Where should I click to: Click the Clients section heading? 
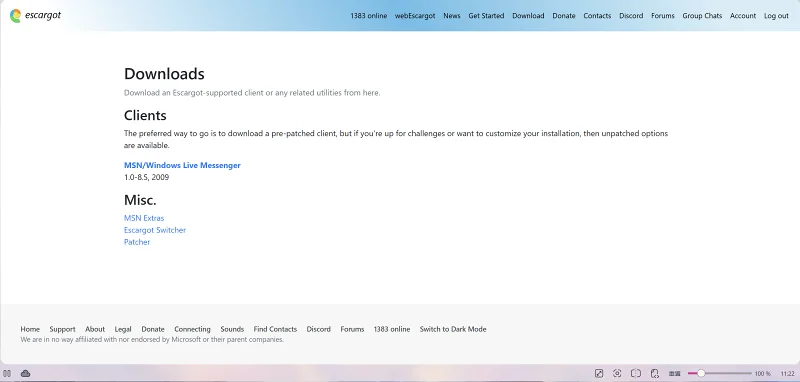point(145,115)
